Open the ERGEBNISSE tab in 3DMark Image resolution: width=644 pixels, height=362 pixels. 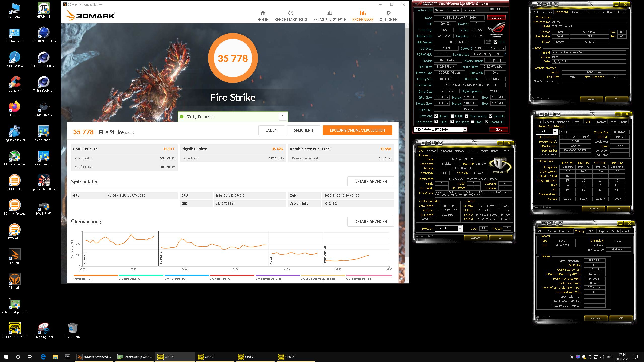[363, 16]
